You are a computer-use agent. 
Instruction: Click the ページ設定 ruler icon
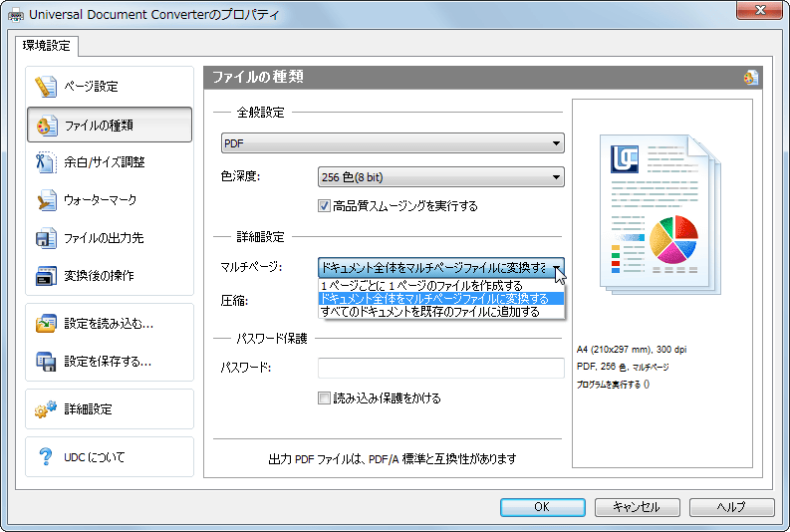click(x=46, y=86)
